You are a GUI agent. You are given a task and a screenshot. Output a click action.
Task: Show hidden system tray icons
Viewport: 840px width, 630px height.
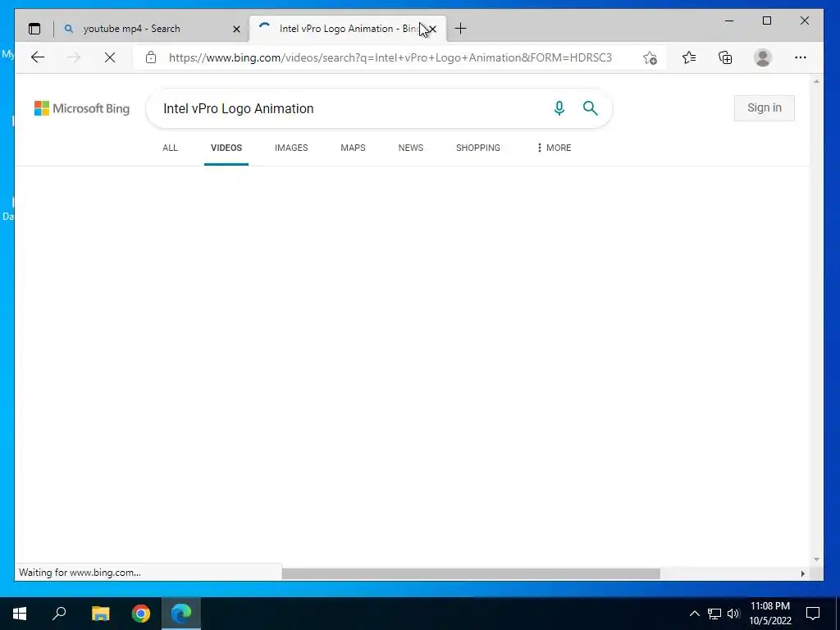(x=694, y=614)
